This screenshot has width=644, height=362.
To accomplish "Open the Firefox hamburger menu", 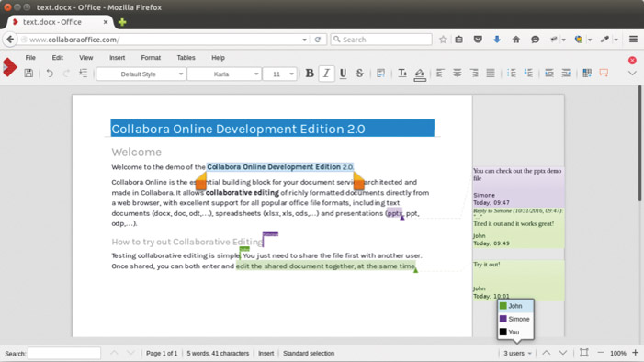I will point(633,39).
